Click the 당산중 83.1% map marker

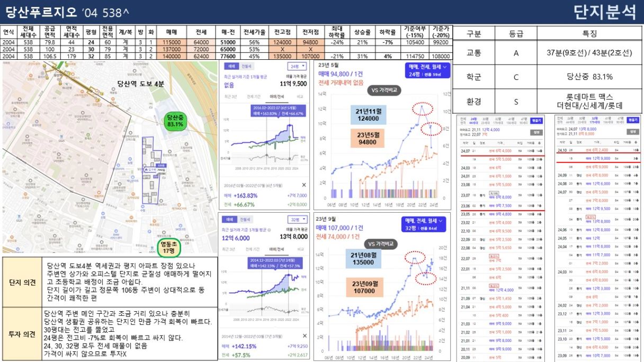175,121
